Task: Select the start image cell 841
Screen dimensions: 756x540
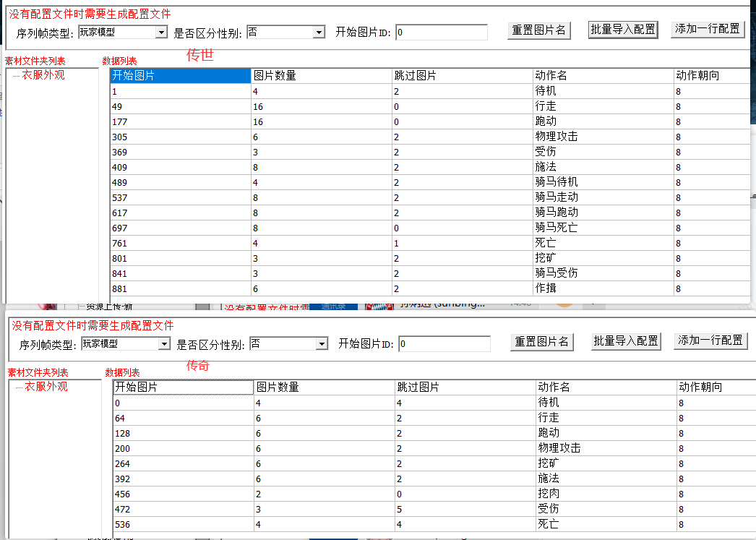Action: pyautogui.click(x=181, y=274)
